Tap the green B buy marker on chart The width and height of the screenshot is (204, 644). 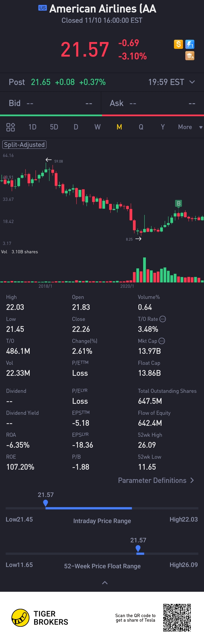coord(178,203)
